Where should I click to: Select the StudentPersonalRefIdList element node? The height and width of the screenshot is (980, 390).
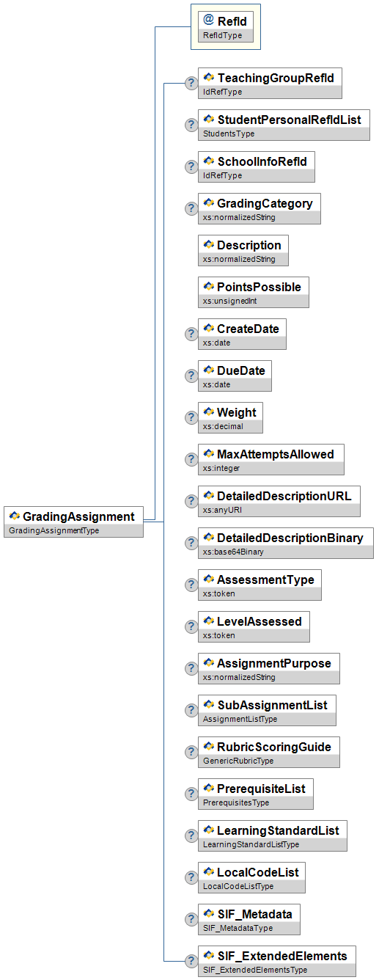click(284, 125)
